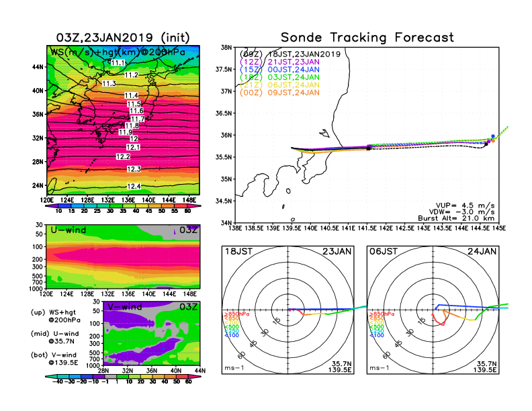
Task: Click the 12.4 height contour label
Action: (x=134, y=186)
